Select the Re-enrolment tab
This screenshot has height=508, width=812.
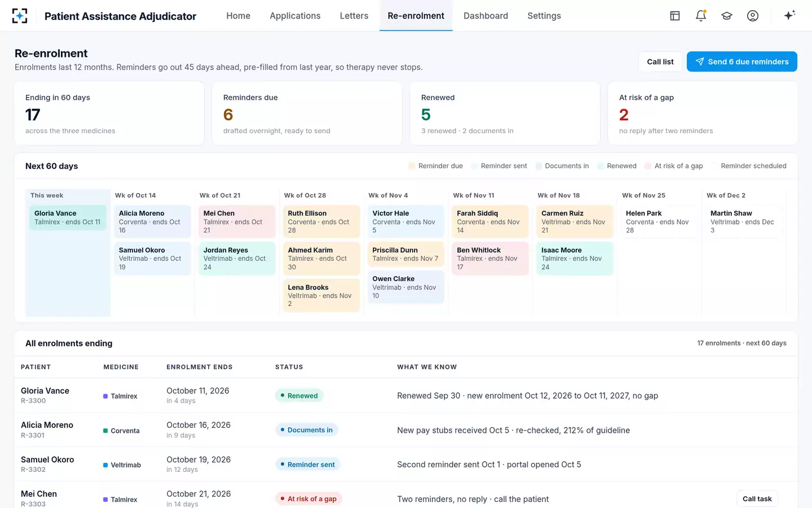416,16
